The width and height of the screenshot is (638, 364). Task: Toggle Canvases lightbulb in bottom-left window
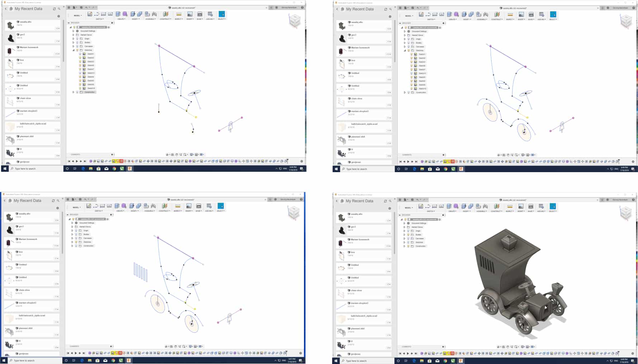point(76,238)
